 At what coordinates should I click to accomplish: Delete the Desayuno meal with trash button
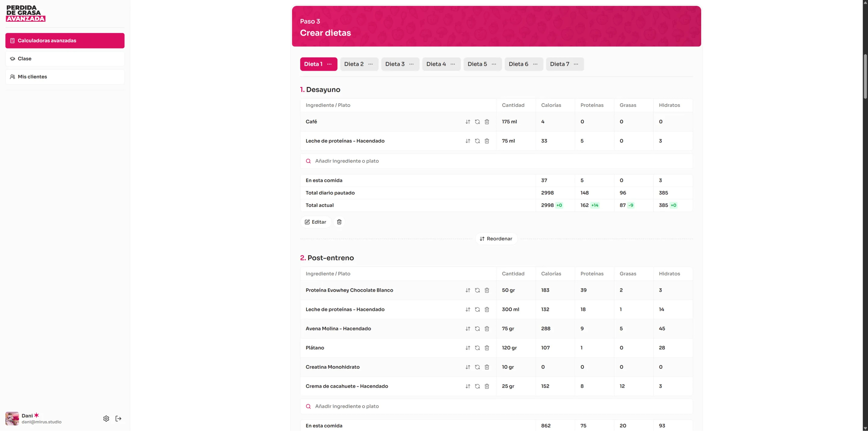pos(339,222)
